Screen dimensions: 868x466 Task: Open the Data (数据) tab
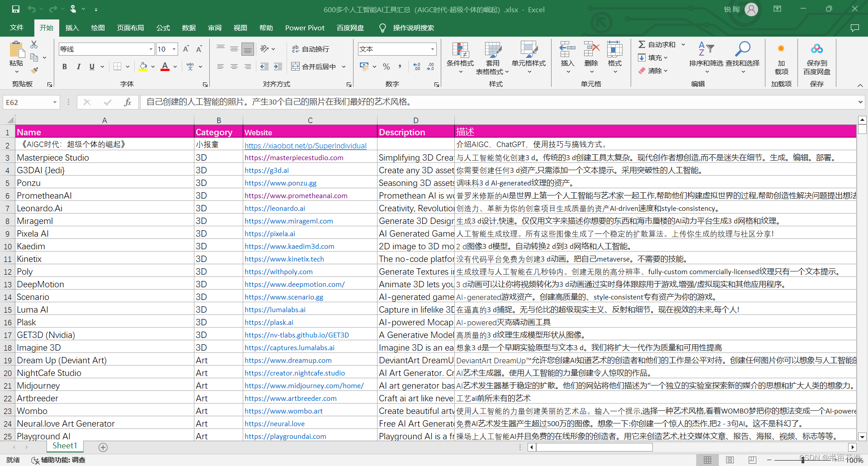[x=189, y=28]
